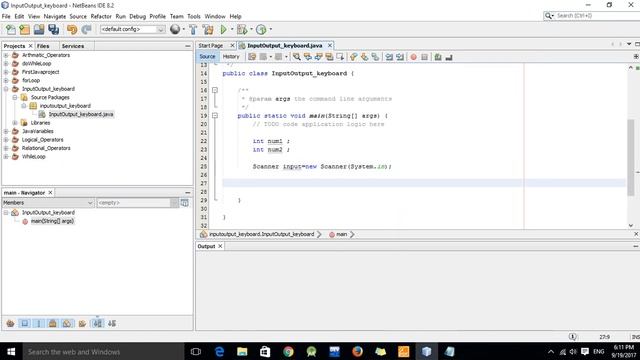Collapse the Source Packages node
Image resolution: width=640 pixels, height=360 pixels.
coord(15,98)
